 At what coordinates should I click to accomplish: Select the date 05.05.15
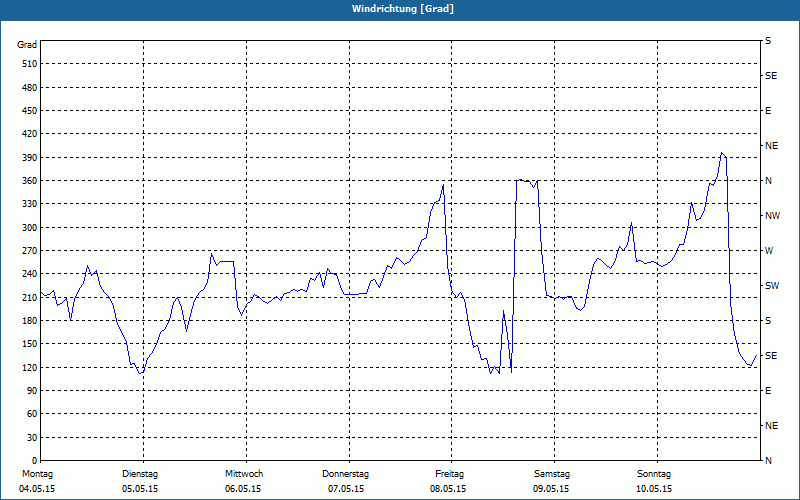pyautogui.click(x=140, y=489)
